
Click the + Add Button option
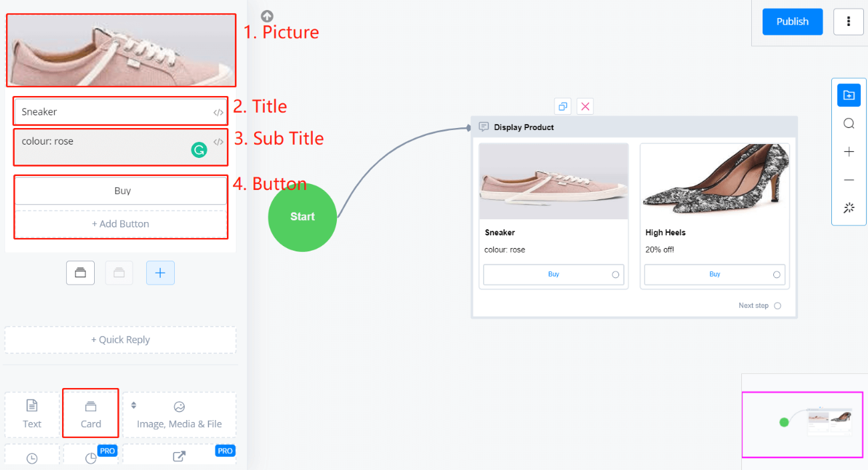pos(121,224)
